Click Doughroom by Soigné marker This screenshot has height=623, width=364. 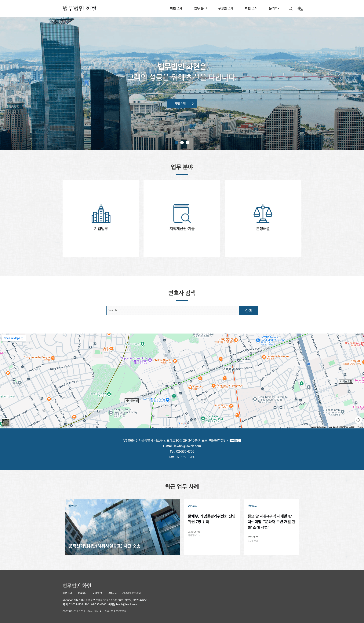53,358
